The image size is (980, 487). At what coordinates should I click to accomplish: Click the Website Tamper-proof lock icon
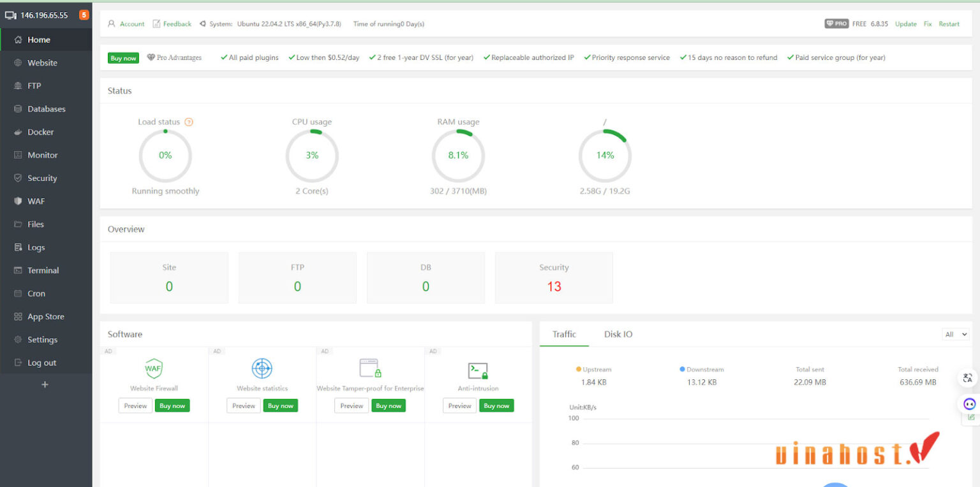pos(370,368)
